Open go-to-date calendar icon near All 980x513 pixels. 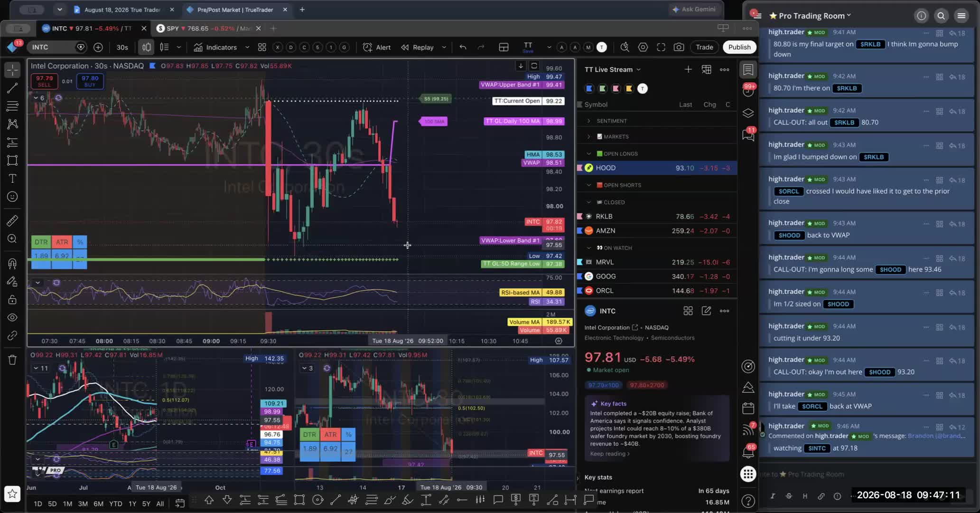pyautogui.click(x=180, y=503)
